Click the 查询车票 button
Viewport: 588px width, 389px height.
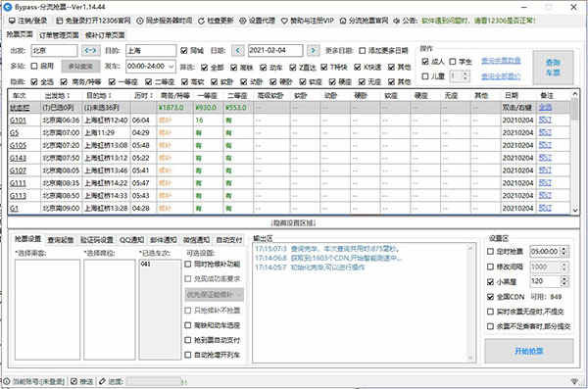pyautogui.click(x=553, y=68)
